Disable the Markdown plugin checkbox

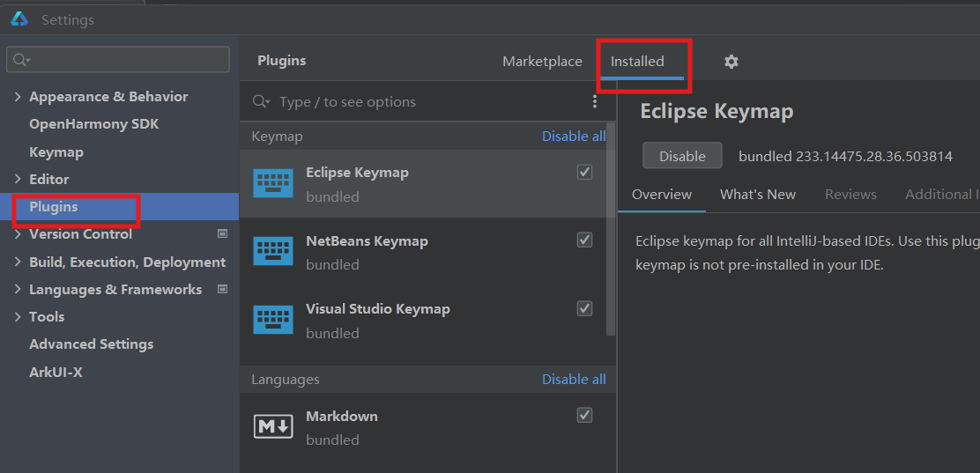(584, 414)
